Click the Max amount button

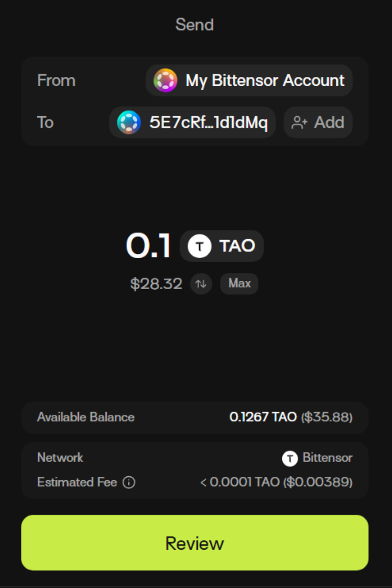(239, 284)
